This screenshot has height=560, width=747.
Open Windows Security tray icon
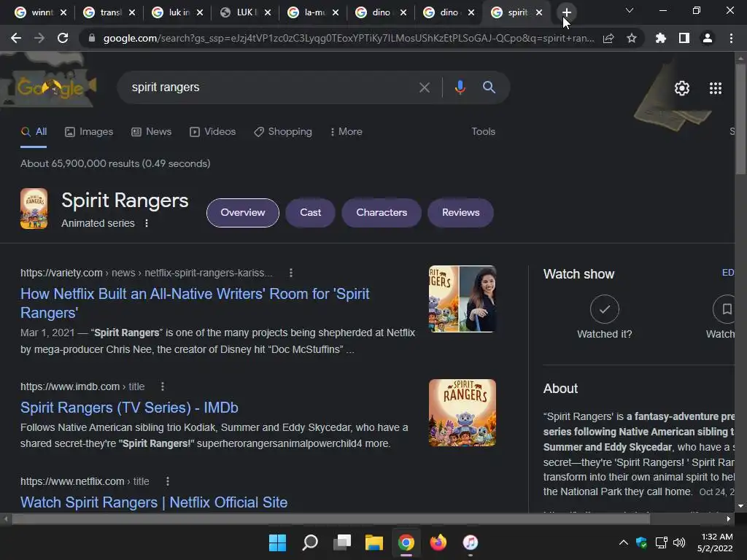pos(642,542)
